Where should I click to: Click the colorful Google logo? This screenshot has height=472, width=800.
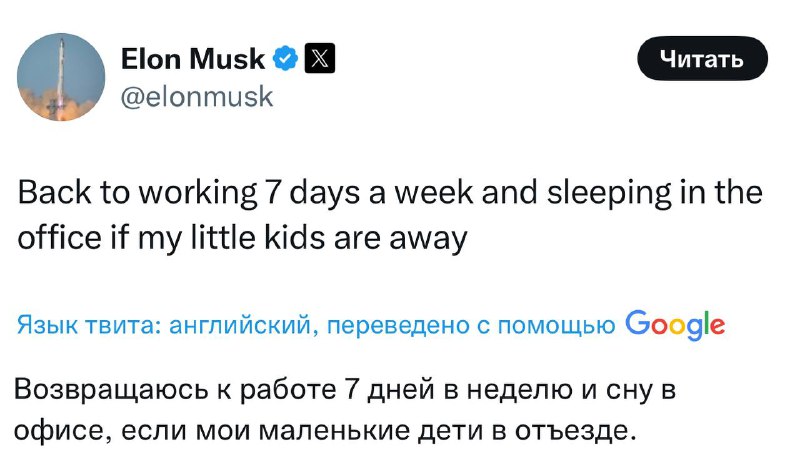(x=674, y=324)
